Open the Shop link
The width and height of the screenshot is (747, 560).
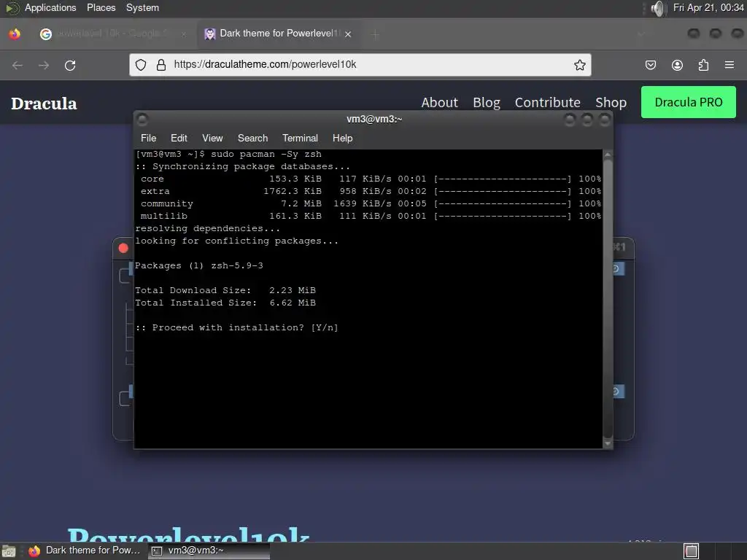(x=611, y=102)
